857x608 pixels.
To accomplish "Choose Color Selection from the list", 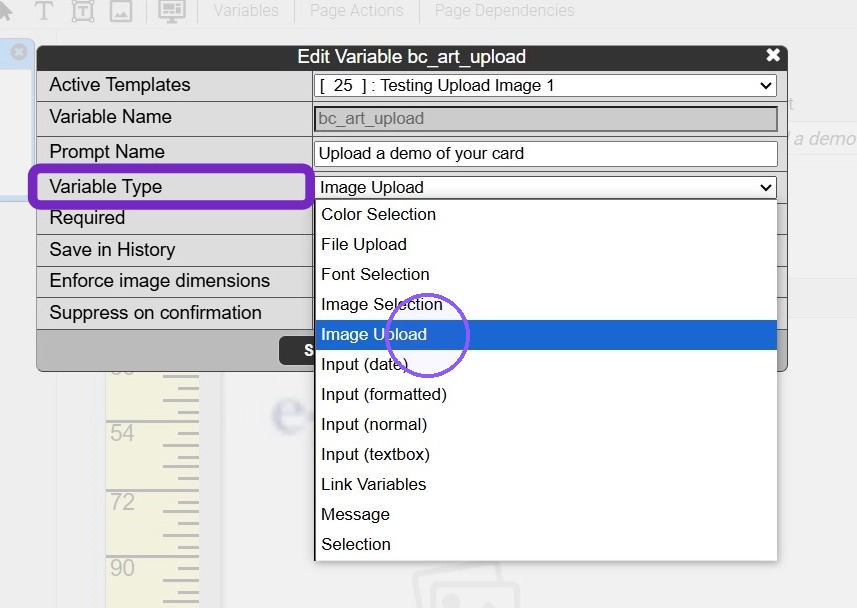I will point(545,214).
